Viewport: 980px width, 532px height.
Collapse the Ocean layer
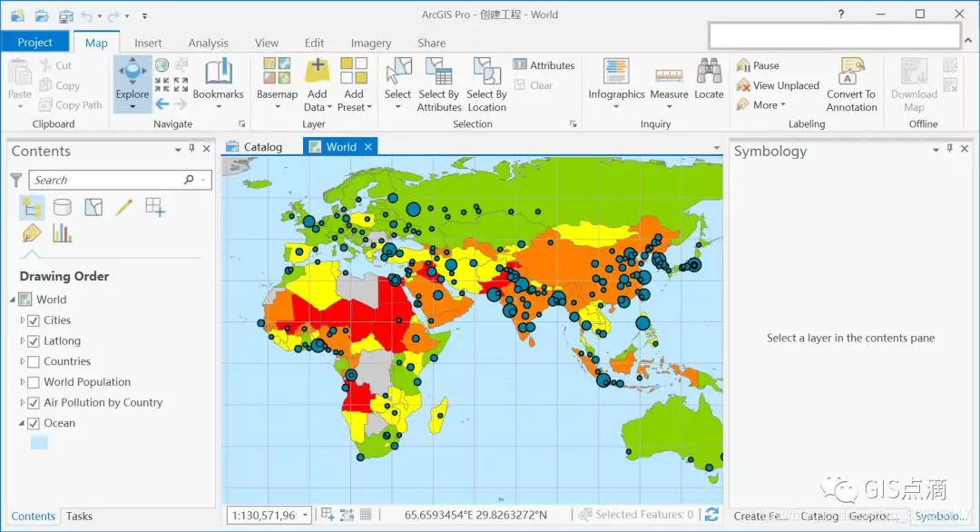coord(22,423)
